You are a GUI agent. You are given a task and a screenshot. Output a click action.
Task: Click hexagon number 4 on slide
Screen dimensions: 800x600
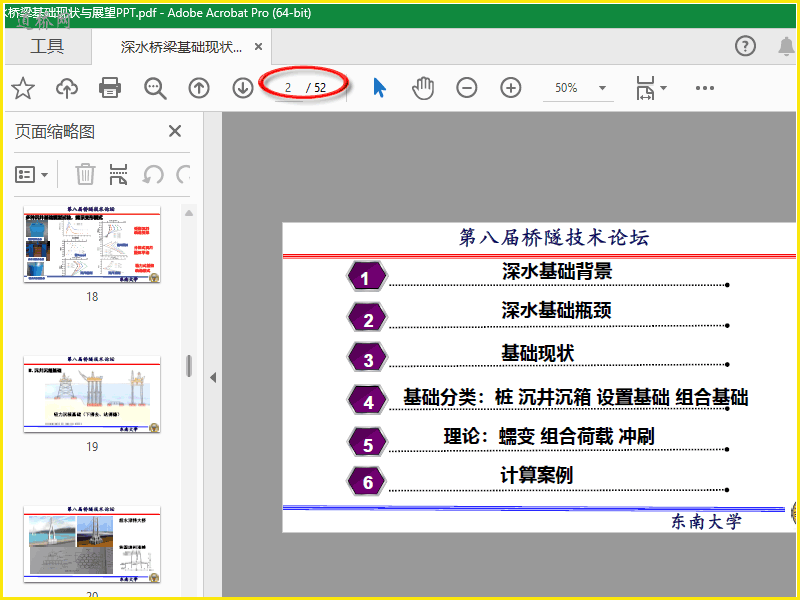(x=366, y=401)
